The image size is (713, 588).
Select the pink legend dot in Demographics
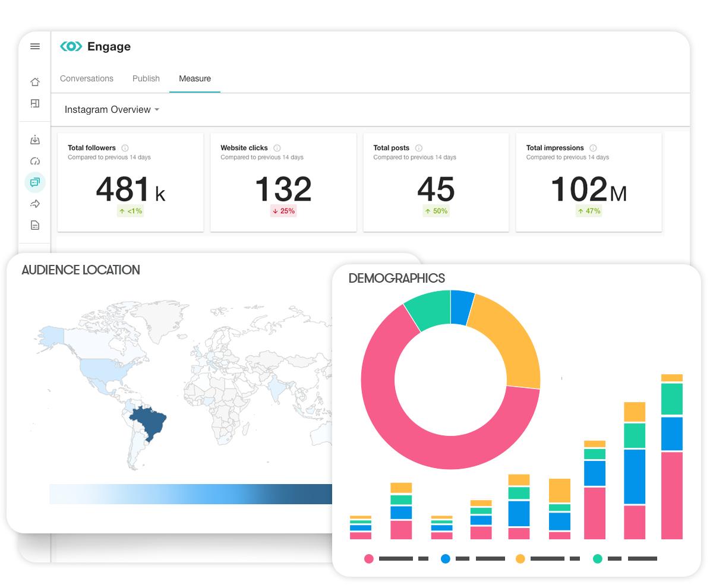(368, 559)
